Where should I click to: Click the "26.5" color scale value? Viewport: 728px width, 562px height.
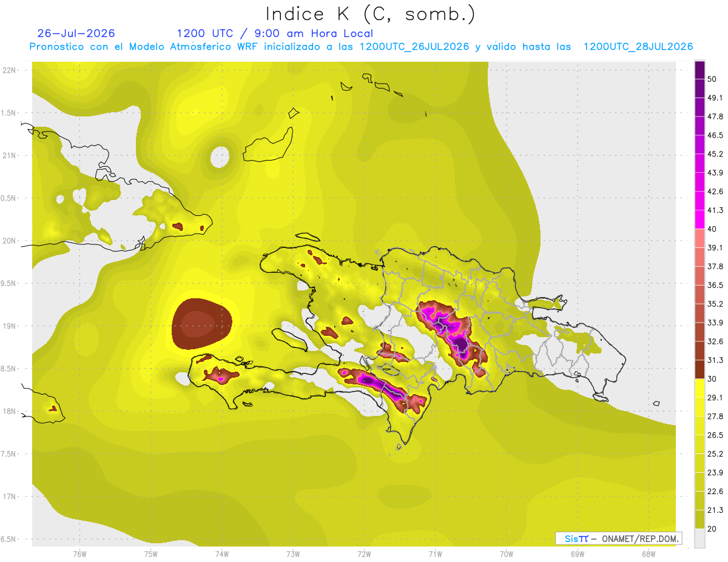pyautogui.click(x=716, y=435)
